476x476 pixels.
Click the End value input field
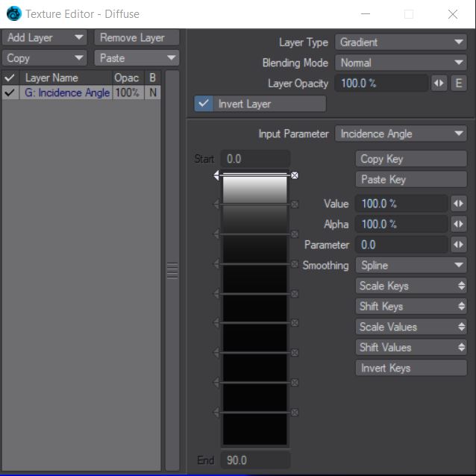[255, 460]
